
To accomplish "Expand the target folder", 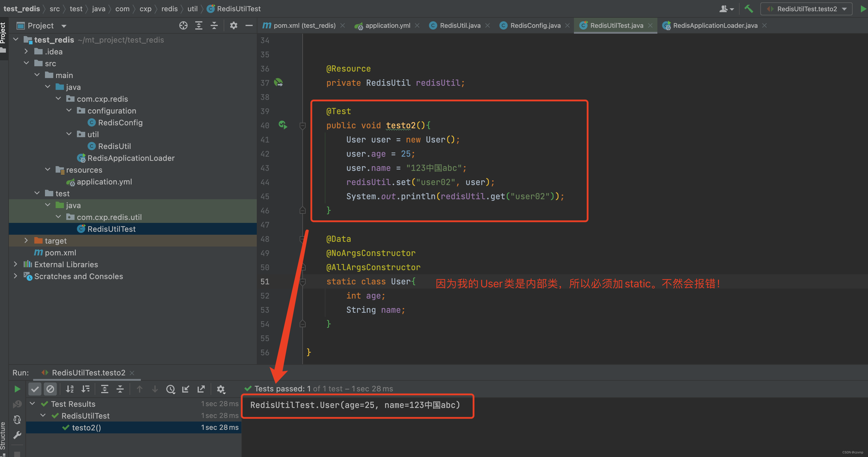I will pyautogui.click(x=26, y=240).
